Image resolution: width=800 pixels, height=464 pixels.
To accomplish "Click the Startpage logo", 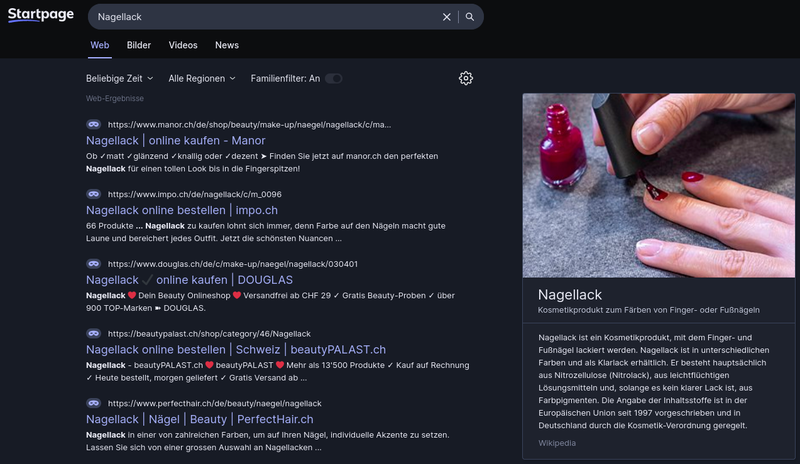I will (41, 15).
